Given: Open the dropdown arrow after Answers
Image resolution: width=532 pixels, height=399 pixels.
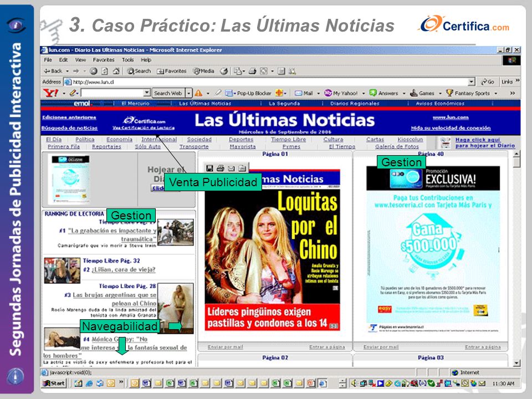Looking at the screenshot, I should tap(404, 93).
